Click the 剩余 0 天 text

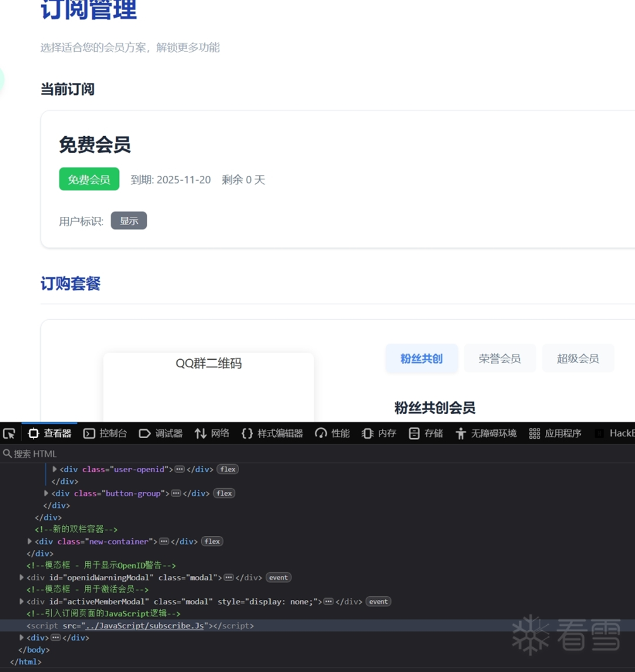click(243, 180)
